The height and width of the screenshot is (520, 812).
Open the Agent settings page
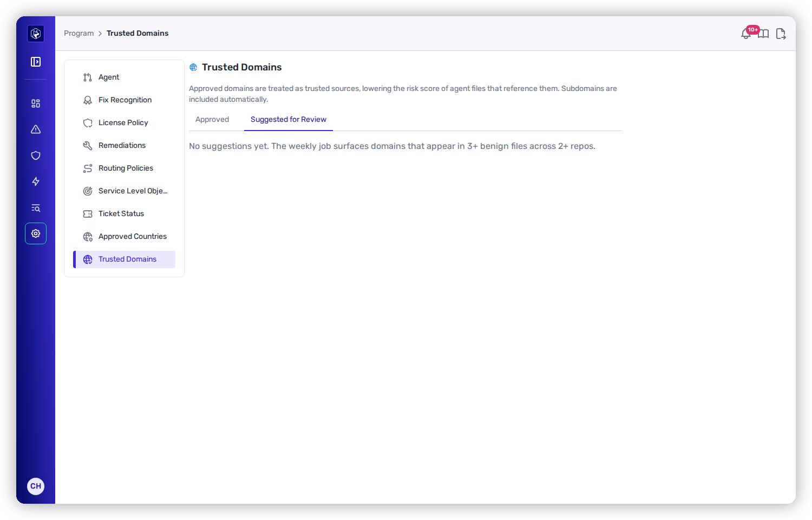click(125, 77)
